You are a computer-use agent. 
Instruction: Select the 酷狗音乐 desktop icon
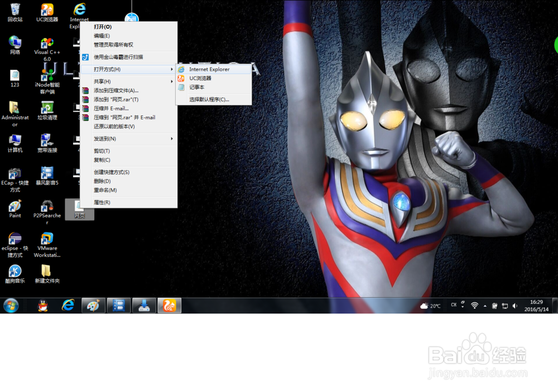(x=15, y=274)
